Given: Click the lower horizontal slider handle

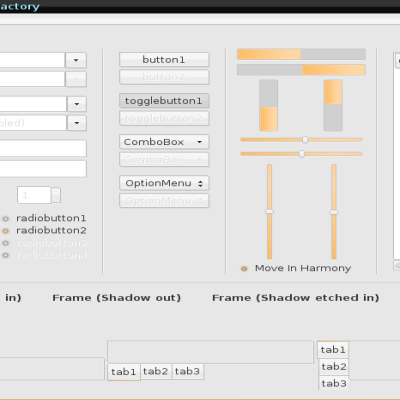Looking at the screenshot, I should 302,154.
